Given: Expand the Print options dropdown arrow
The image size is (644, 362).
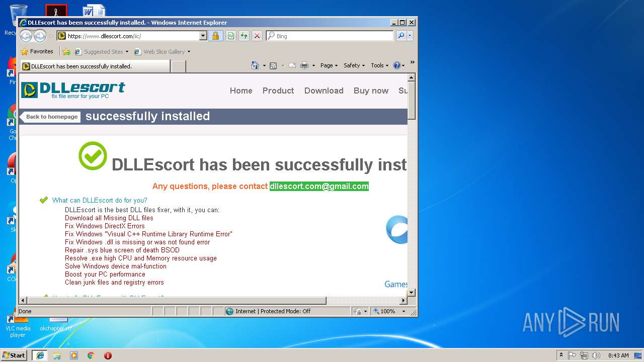Looking at the screenshot, I should click(313, 65).
